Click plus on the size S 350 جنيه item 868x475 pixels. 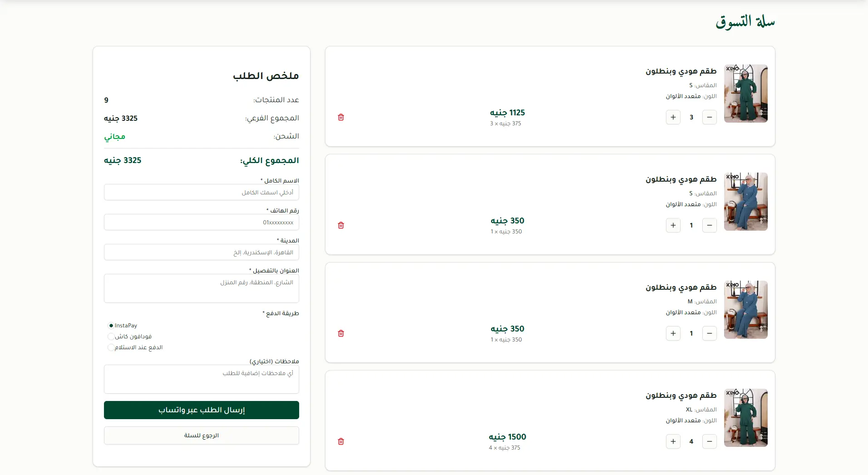(673, 225)
